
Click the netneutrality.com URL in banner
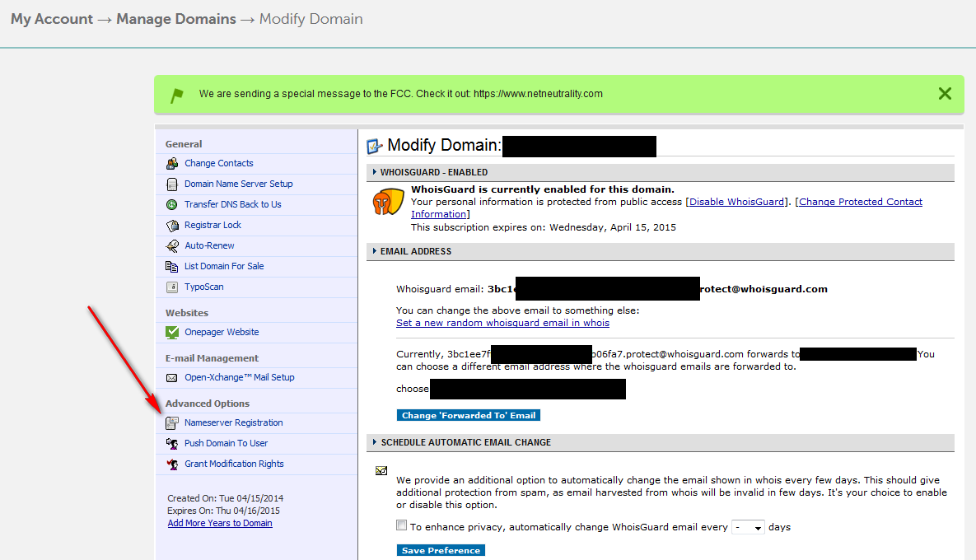click(x=538, y=93)
